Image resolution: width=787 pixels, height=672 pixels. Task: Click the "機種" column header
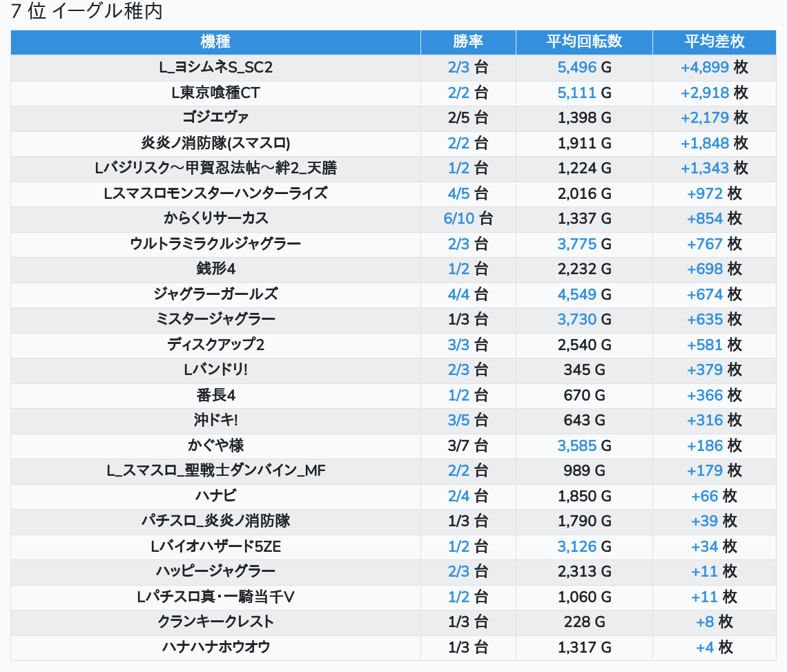215,41
